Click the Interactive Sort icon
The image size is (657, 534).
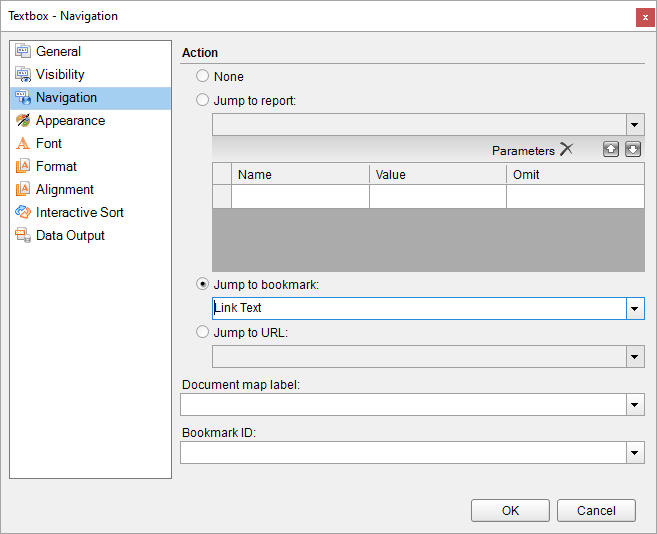[x=23, y=213]
